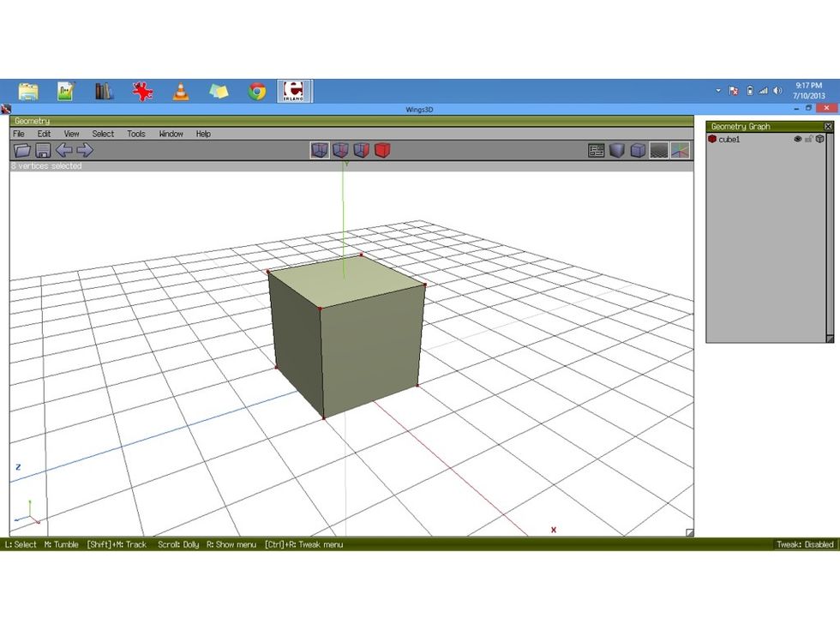This screenshot has height=630, width=840.
Task: Toggle wireframe mode for cube1
Action: coord(819,138)
